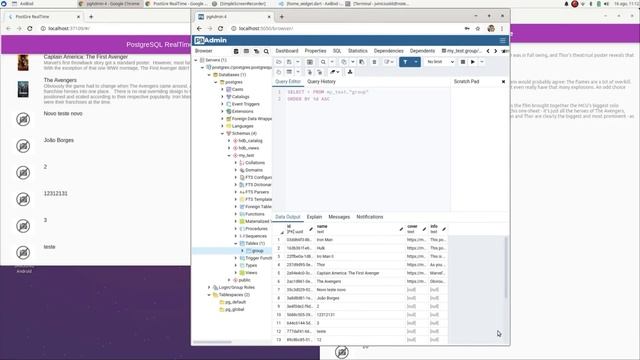Click the Clear/eraser icon in query toolbar

tap(333, 72)
